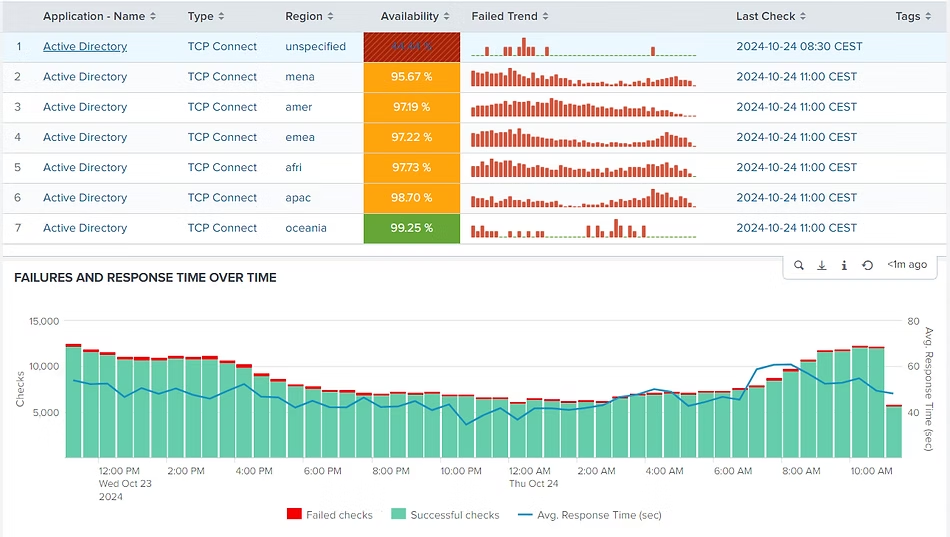Screen dimensions: 950x537
Task: Sort table by Availability column
Action: 414,16
